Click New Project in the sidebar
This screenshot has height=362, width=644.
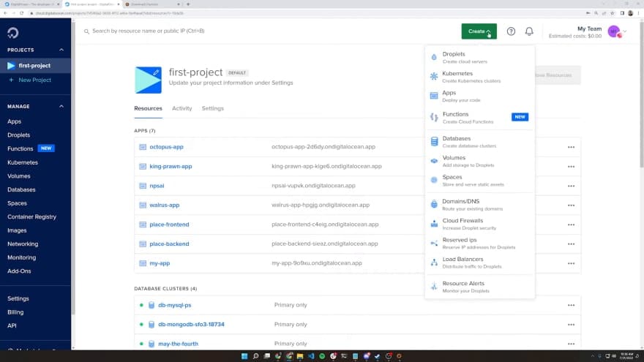[34, 80]
